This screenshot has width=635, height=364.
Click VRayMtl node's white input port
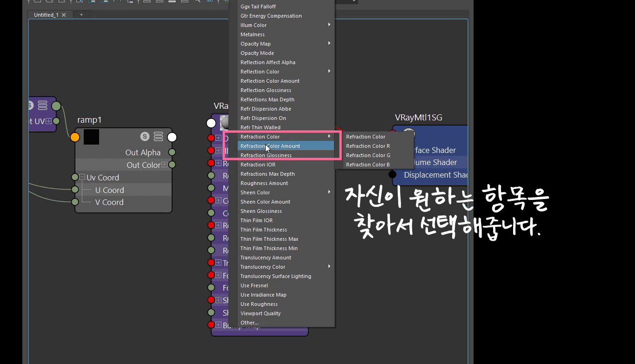click(211, 123)
